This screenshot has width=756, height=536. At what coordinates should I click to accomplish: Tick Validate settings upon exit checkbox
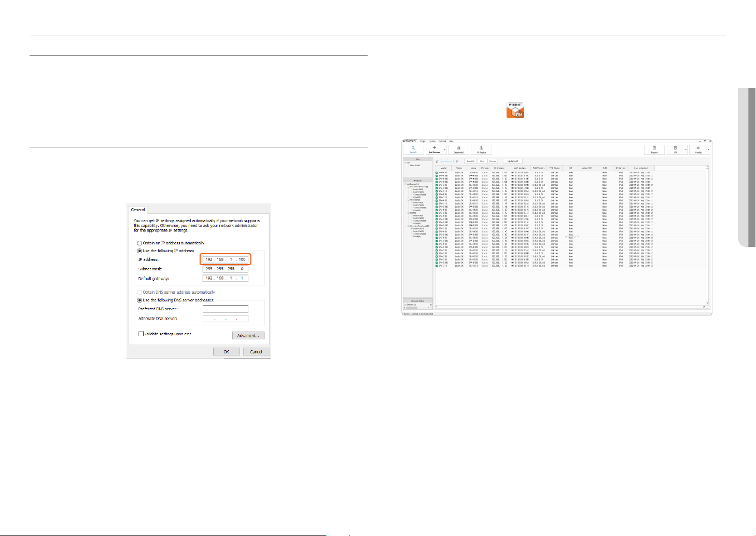point(141,334)
